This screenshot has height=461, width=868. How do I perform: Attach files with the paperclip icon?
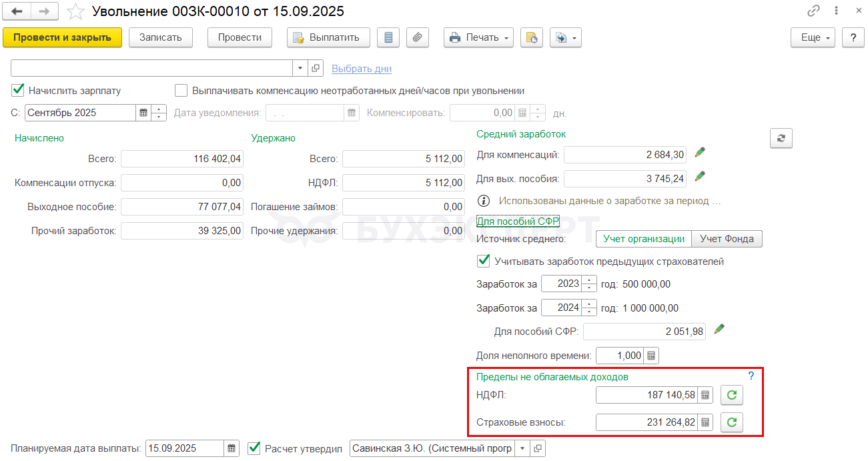[x=417, y=37]
